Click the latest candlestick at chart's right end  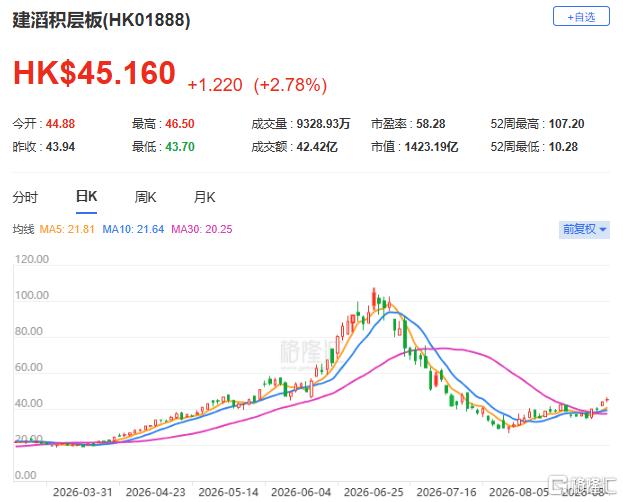click(607, 400)
